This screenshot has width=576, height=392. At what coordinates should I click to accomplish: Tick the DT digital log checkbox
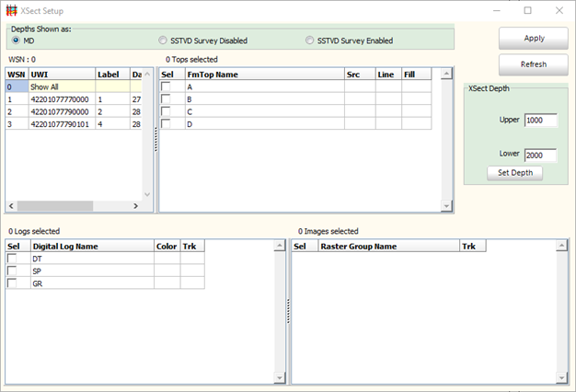tap(13, 259)
